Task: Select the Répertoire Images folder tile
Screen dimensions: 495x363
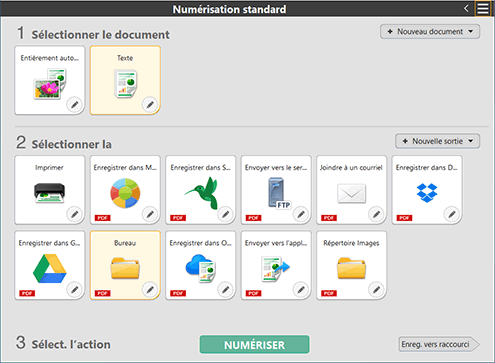Action: [351, 265]
